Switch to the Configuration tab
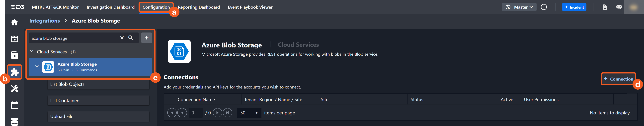The width and height of the screenshot is (644, 126). point(156,7)
